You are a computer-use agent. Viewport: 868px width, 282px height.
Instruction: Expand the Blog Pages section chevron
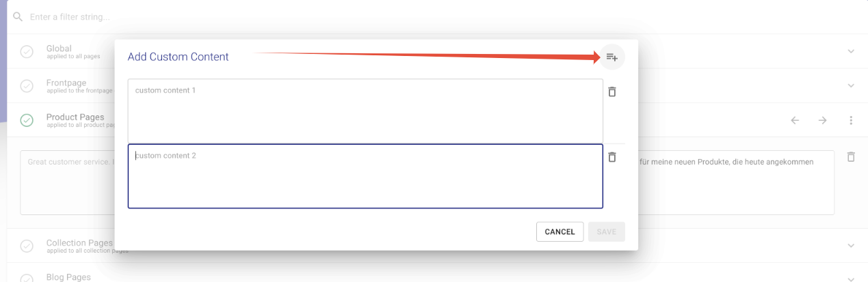pyautogui.click(x=851, y=278)
